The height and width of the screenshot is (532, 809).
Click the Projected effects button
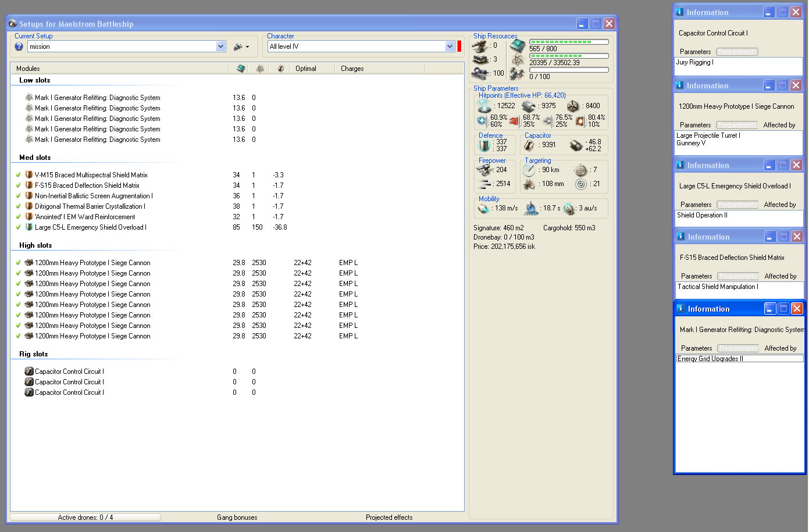[x=389, y=517]
